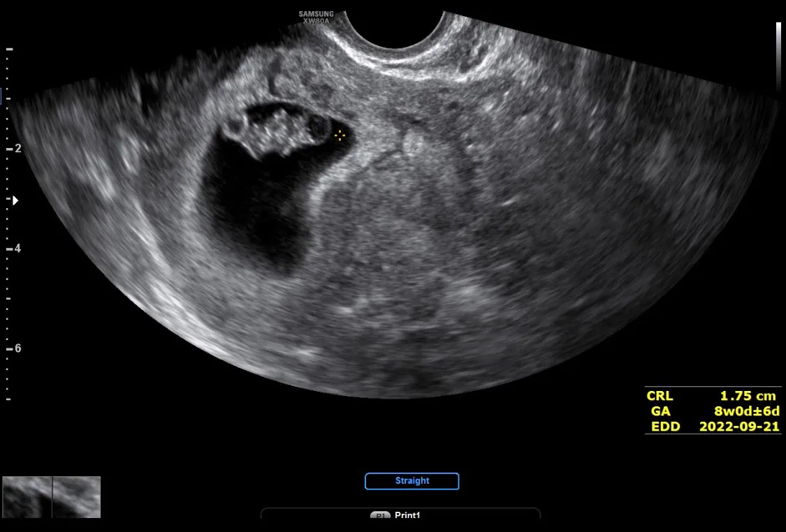Viewport: 786px width, 532px height.
Task: Click the 6 cm depth scale mark
Action: [15, 348]
